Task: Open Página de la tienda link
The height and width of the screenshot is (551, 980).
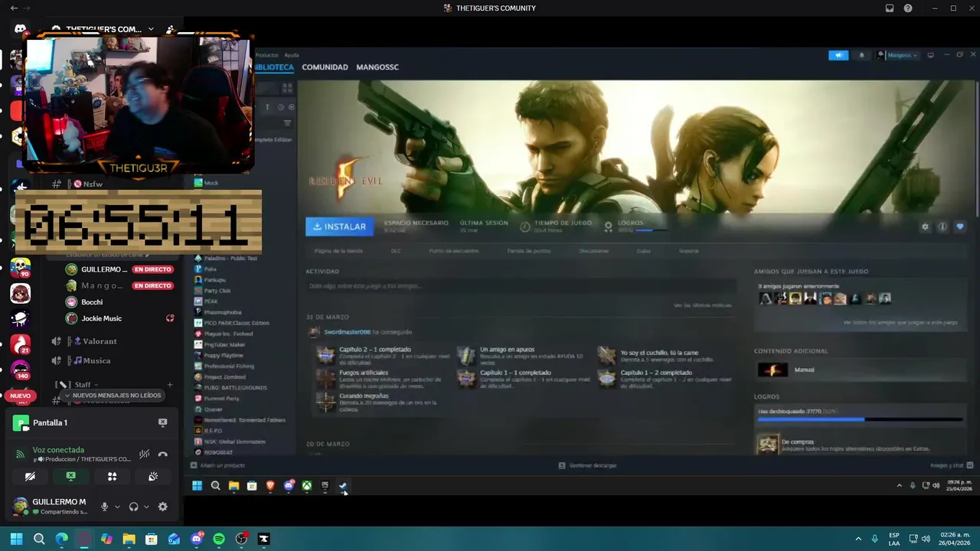Action: click(338, 251)
